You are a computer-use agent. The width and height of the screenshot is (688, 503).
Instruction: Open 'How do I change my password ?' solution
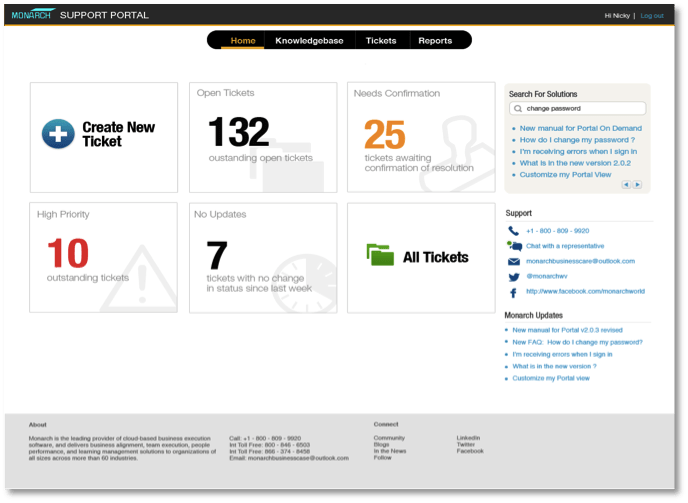(577, 140)
